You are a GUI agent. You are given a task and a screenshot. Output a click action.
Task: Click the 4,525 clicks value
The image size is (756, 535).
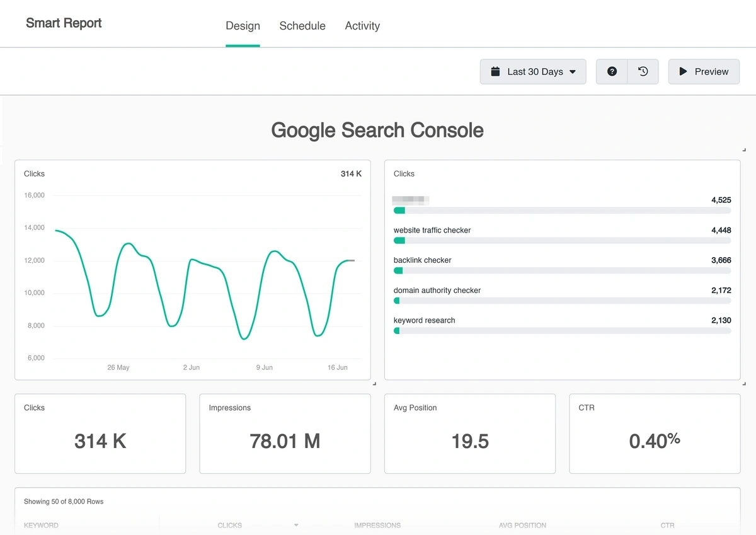coord(721,200)
